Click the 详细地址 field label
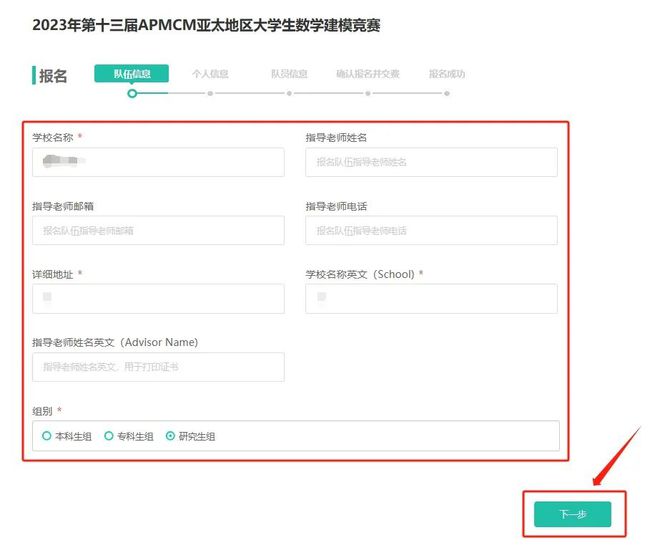660x548 pixels. tap(53, 274)
